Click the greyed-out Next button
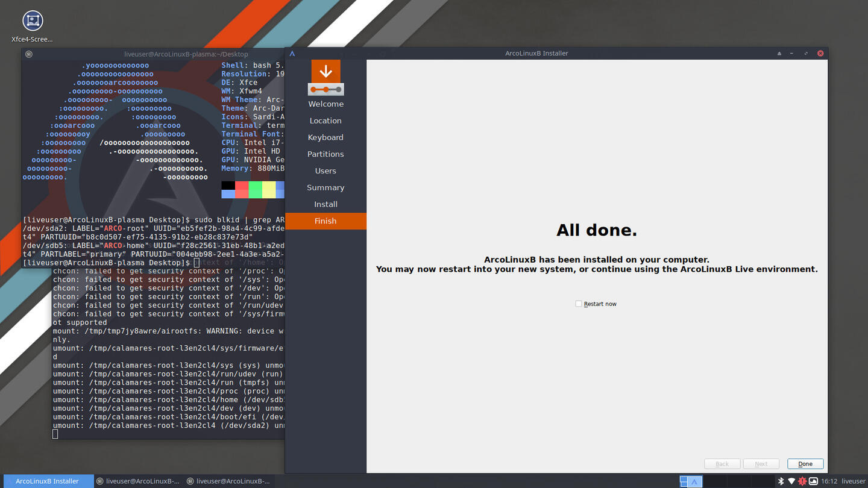The height and width of the screenshot is (488, 868). coord(761,463)
